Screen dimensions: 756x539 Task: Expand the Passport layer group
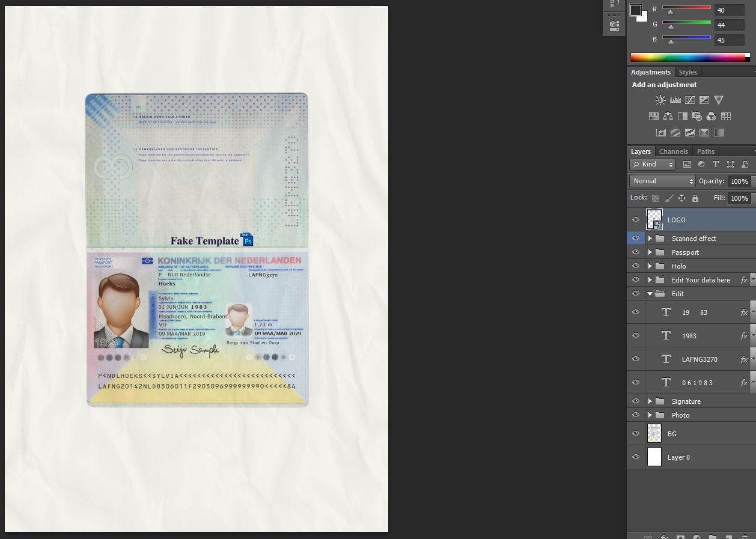(x=650, y=252)
